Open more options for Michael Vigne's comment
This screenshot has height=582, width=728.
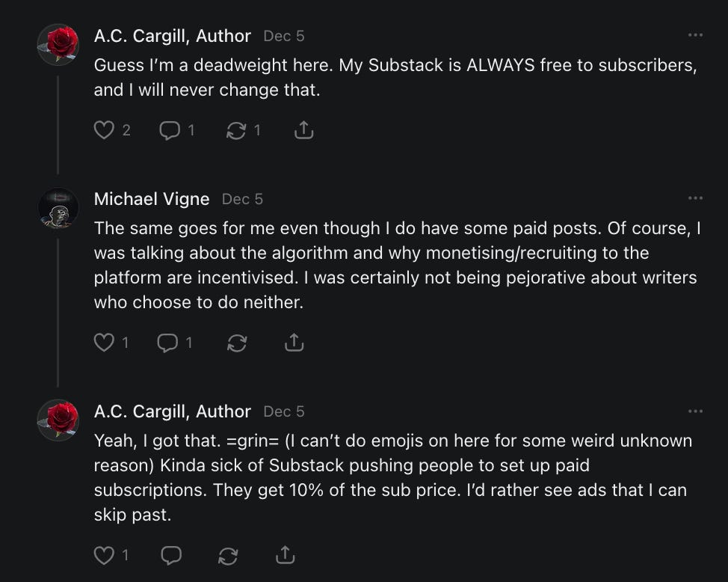[695, 198]
